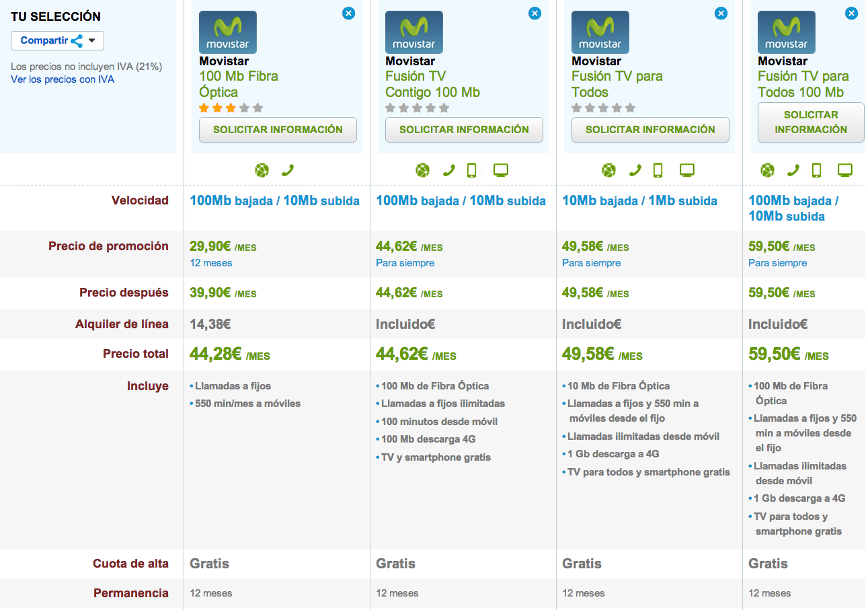The height and width of the screenshot is (610, 868).
Task: Open the 'Fusión TV Contigo 100 Mb' plan title
Action: pyautogui.click(x=432, y=84)
